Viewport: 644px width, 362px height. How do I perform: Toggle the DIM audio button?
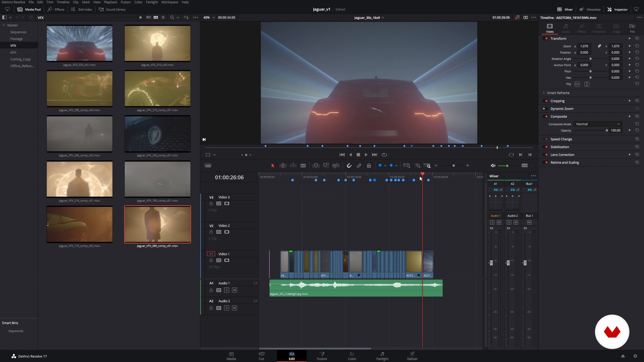(x=524, y=166)
